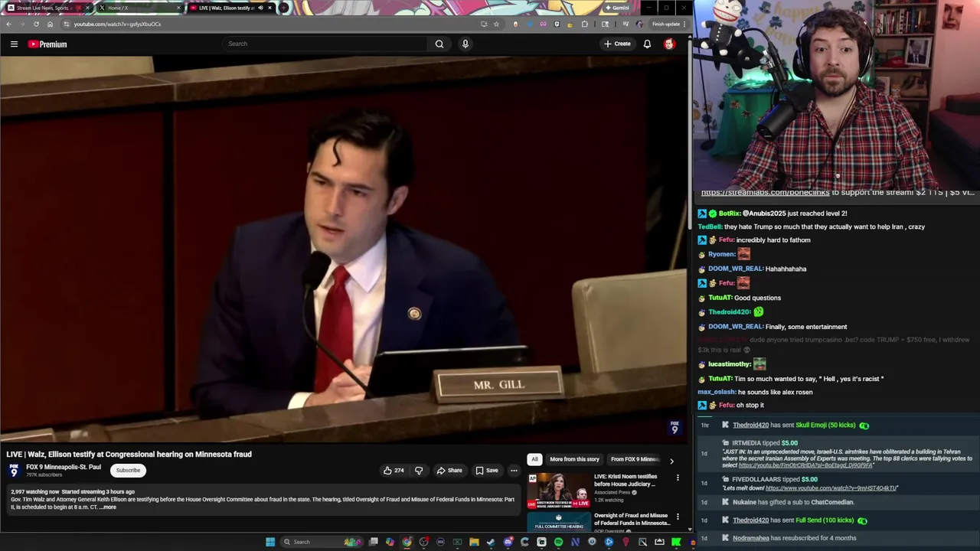
Task: Select the LIVE Walz, Ellison testify tab
Action: click(x=232, y=8)
